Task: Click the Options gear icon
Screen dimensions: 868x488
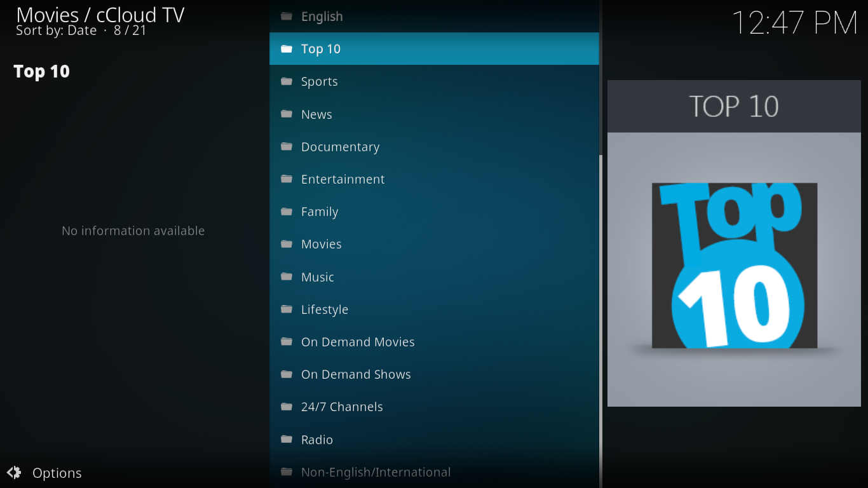Action: pos(14,473)
